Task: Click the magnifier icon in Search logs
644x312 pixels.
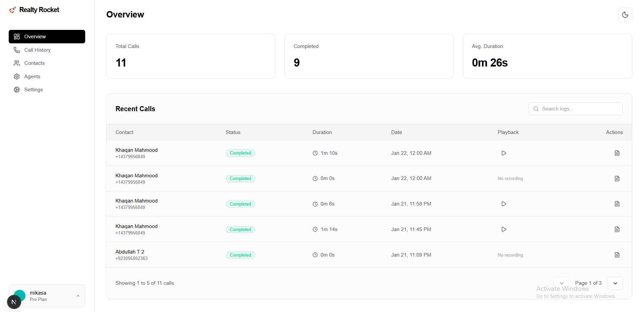Action: tap(536, 109)
